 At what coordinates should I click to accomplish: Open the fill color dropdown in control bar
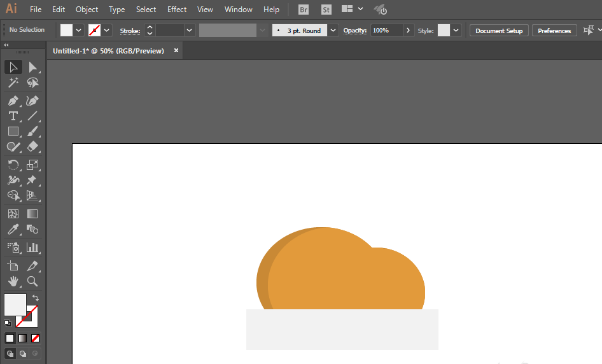point(79,31)
